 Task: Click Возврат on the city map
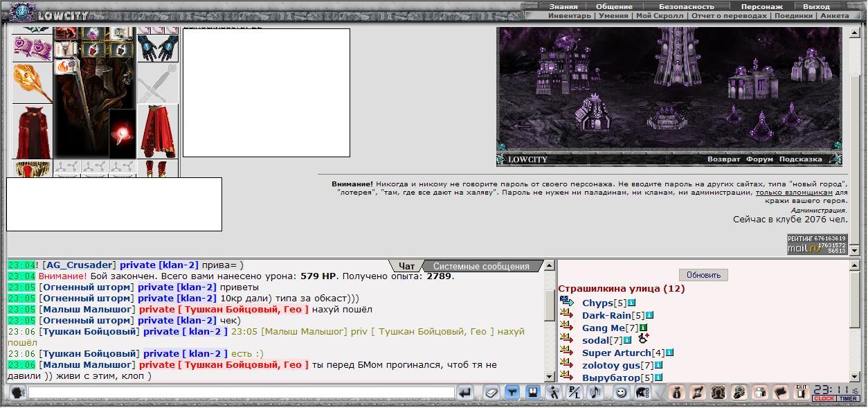[723, 159]
